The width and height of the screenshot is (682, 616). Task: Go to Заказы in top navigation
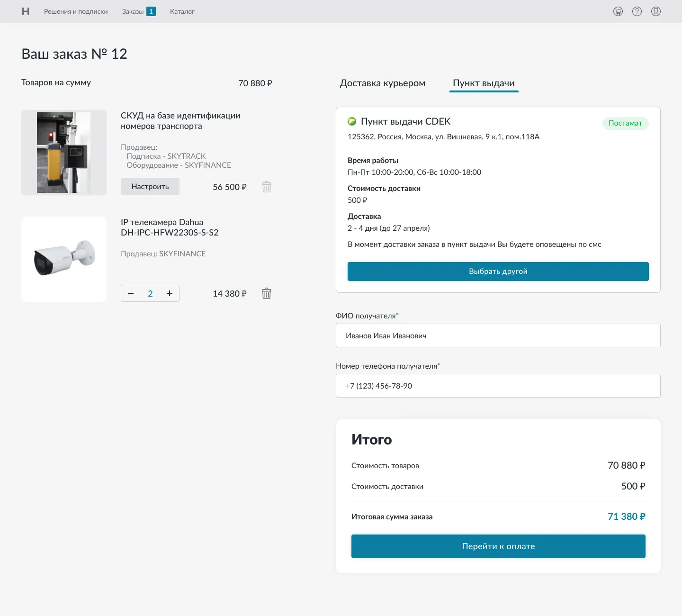(x=133, y=11)
